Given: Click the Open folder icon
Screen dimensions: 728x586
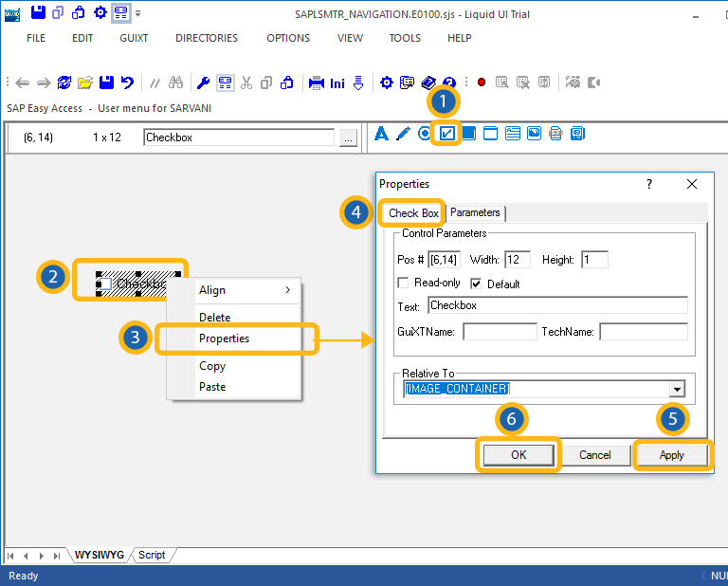Looking at the screenshot, I should click(85, 82).
